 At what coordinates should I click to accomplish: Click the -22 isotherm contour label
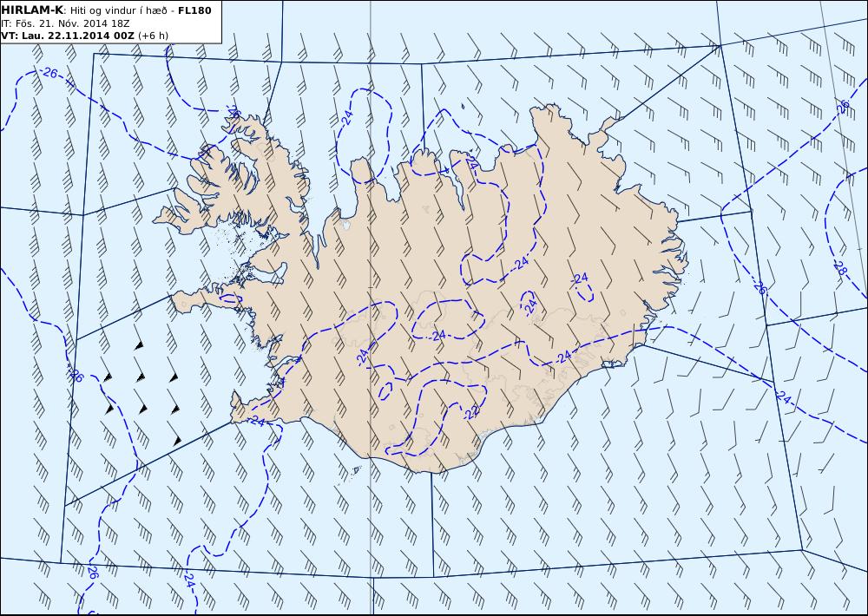(x=472, y=411)
